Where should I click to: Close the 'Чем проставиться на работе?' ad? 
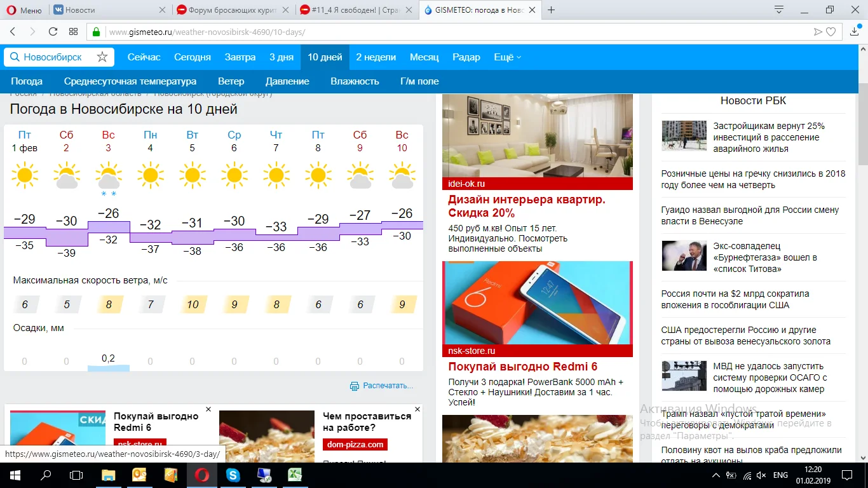pos(417,409)
